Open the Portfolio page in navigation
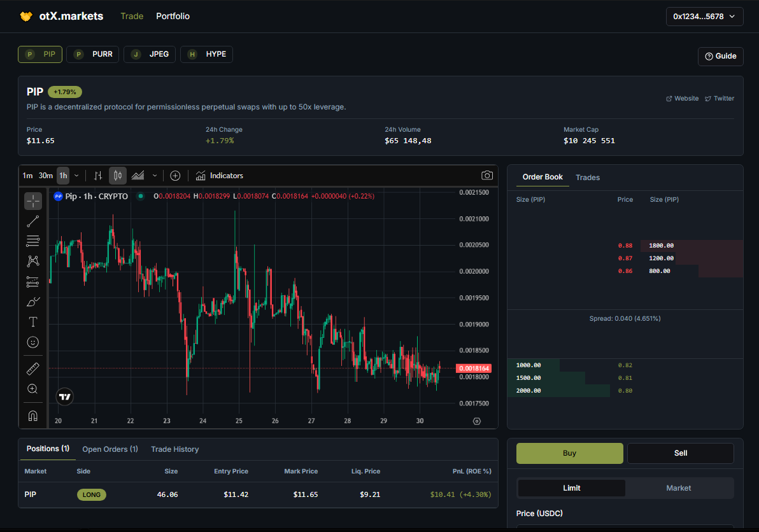The width and height of the screenshot is (759, 532). click(173, 17)
